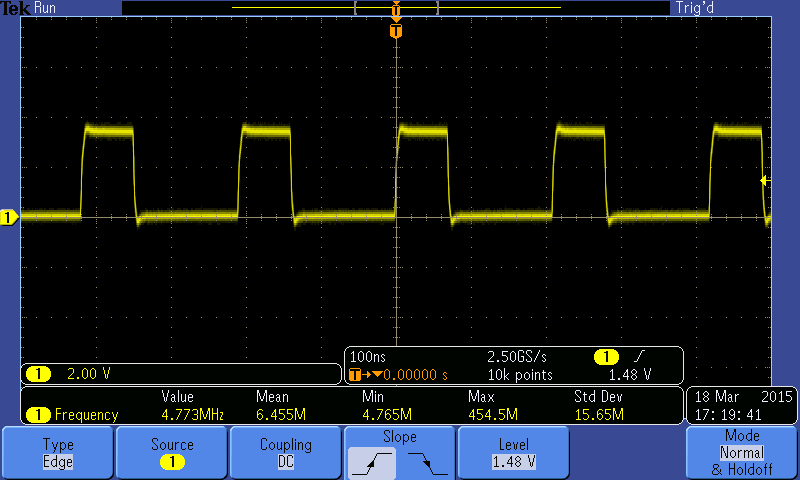
Task: Click the orange trigger position marker T
Action: click(x=396, y=31)
